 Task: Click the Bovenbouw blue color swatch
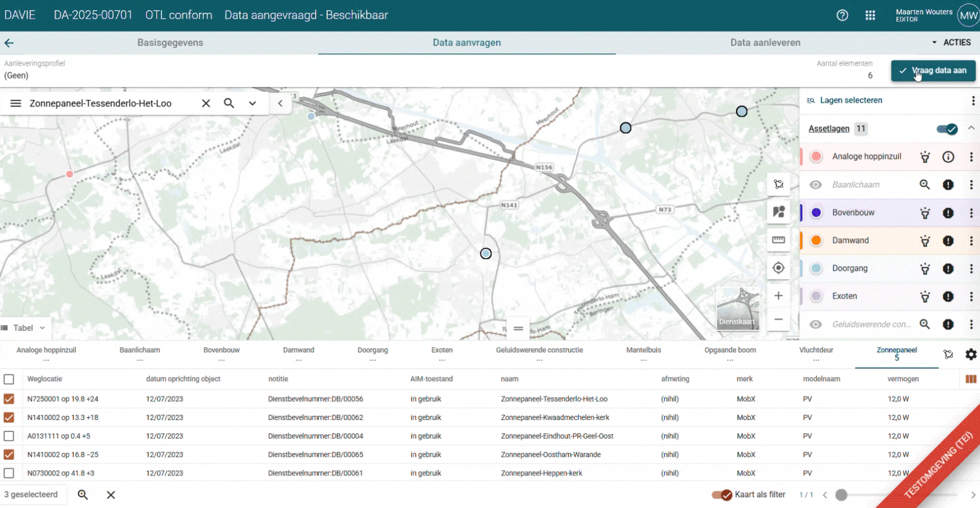click(x=816, y=213)
